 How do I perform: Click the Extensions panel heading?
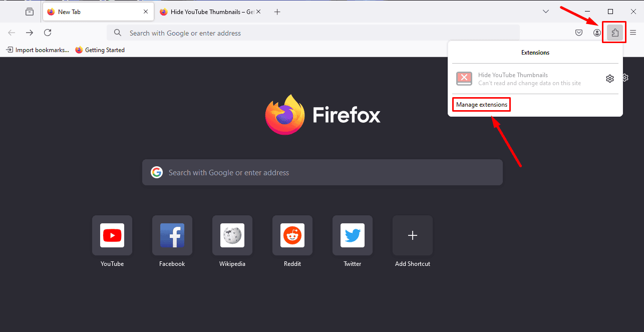(x=535, y=52)
